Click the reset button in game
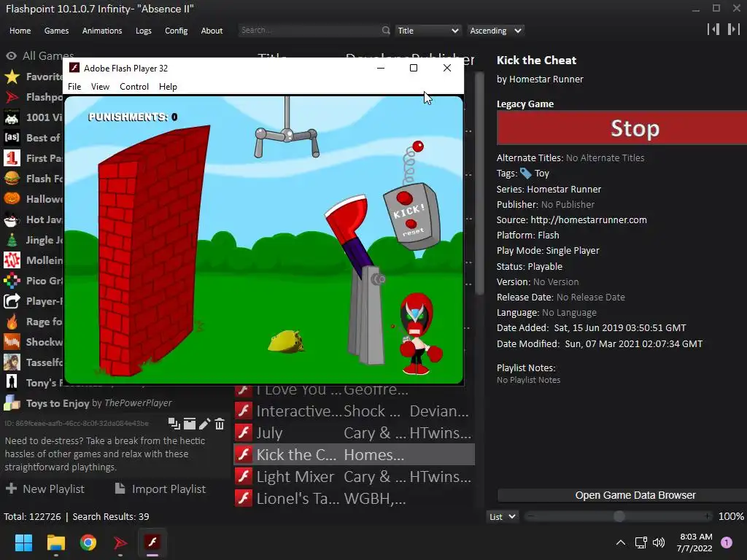The image size is (747, 560). click(411, 224)
